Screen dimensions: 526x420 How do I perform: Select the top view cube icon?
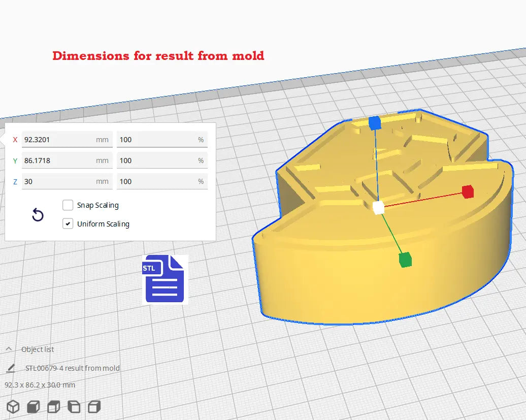[x=53, y=406]
